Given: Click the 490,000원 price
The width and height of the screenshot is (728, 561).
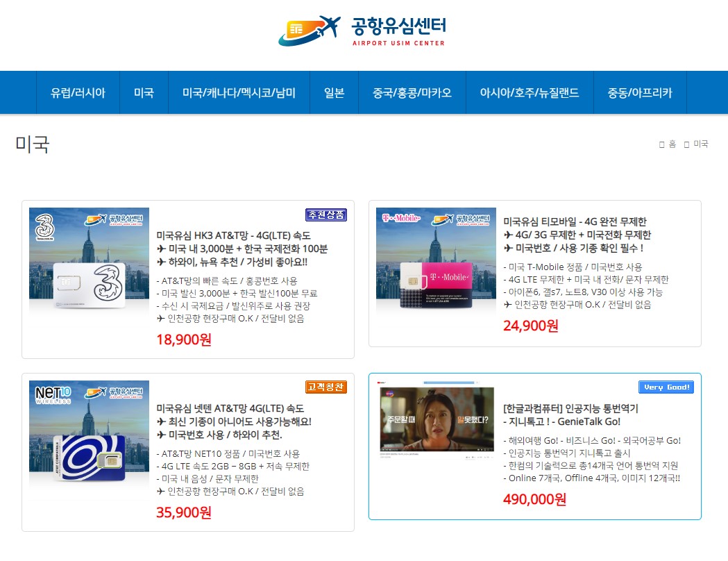Looking at the screenshot, I should point(534,499).
